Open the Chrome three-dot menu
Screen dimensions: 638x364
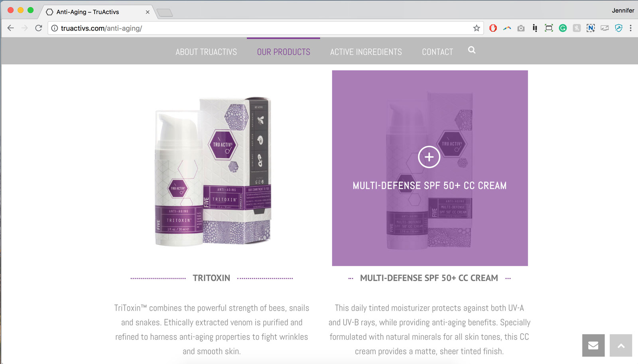click(x=630, y=28)
